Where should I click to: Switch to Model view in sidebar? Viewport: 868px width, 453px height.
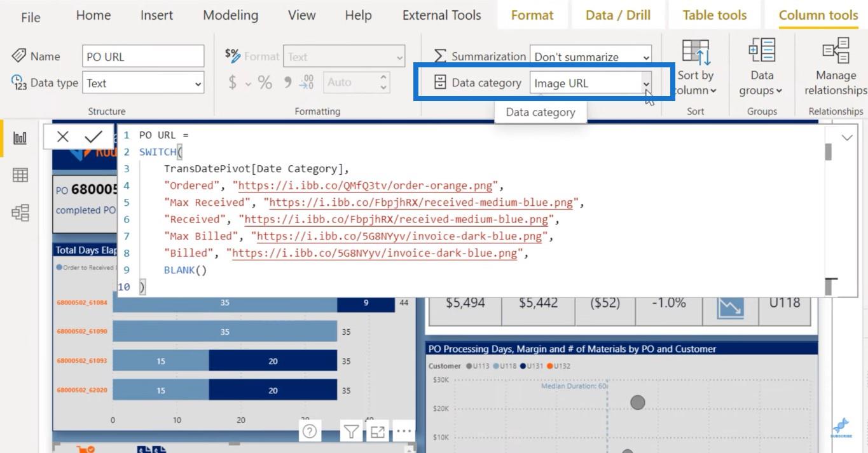[x=20, y=212]
